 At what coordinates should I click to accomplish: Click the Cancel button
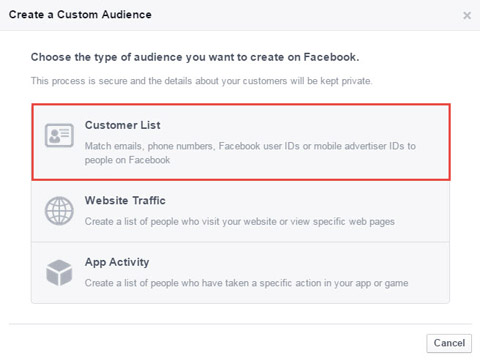click(449, 343)
